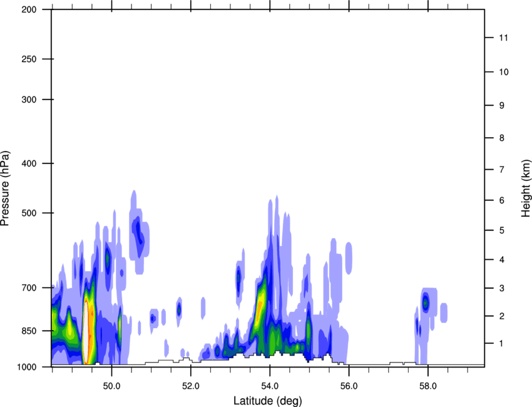Pick the 1 km height label
This screenshot has width=532, height=407.
(x=502, y=344)
